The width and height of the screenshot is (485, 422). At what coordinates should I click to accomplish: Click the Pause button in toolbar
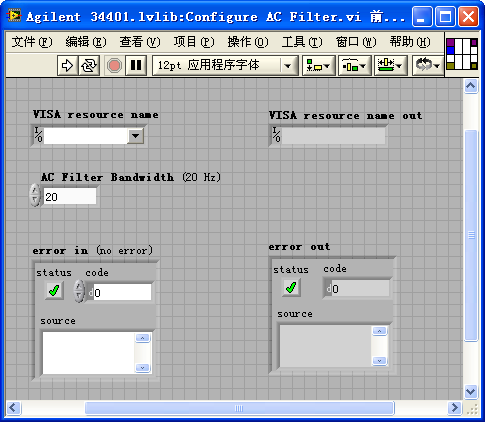point(136,65)
